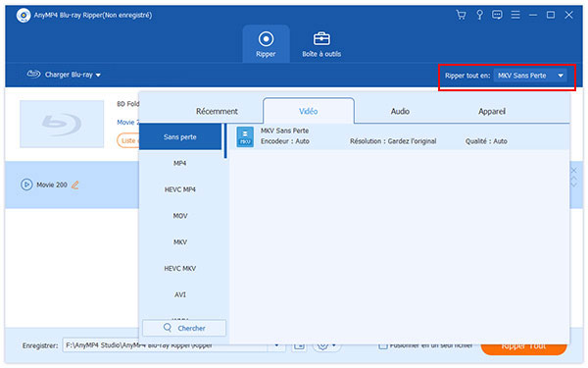Select the MKV Sans Perte profile title

284,131
